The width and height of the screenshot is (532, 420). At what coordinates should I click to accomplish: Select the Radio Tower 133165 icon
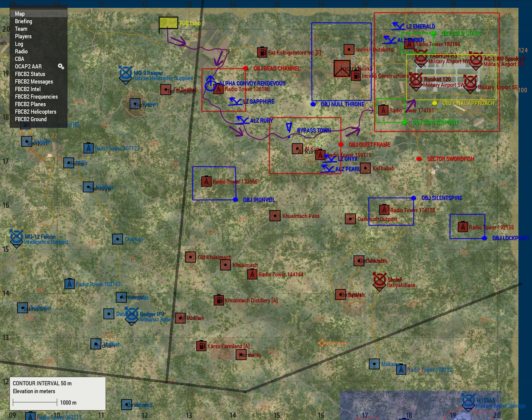(206, 182)
